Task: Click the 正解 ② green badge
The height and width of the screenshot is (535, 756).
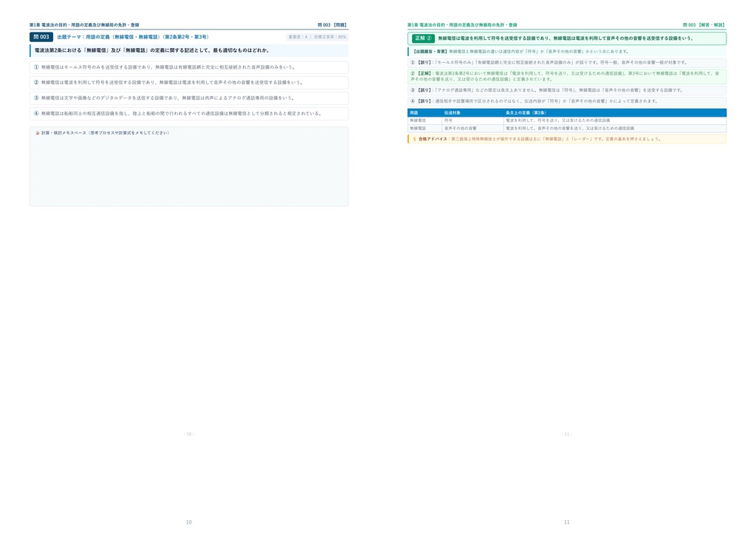Action: [x=423, y=38]
